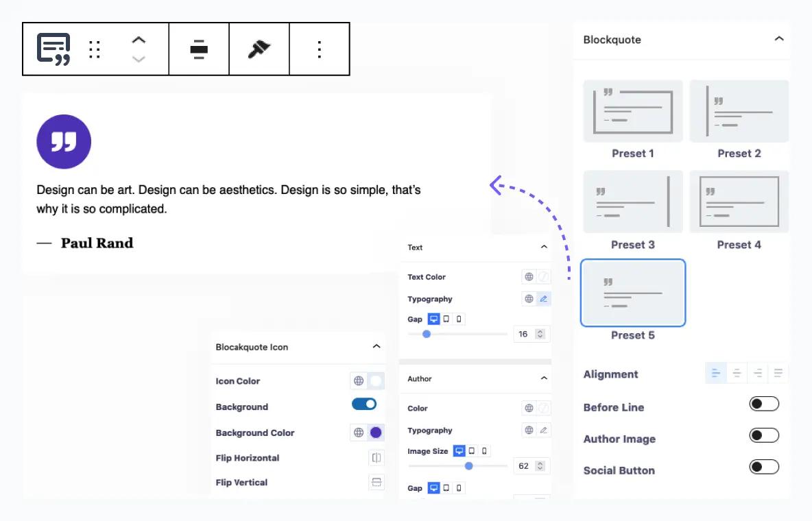Screen dimensions: 812x521
Task: Click the Image Size slider handle
Action: 469,466
